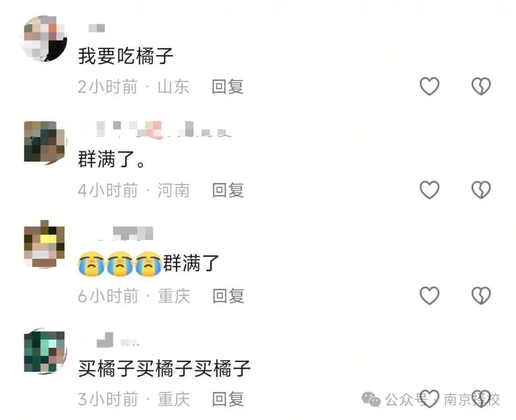Reply to the 6小时前 重庆 comment

pos(228,296)
